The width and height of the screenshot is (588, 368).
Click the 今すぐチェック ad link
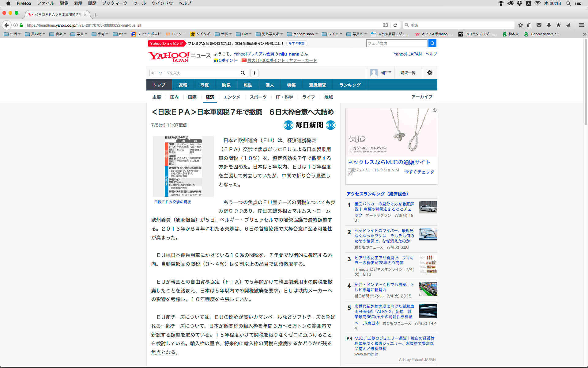(x=419, y=172)
